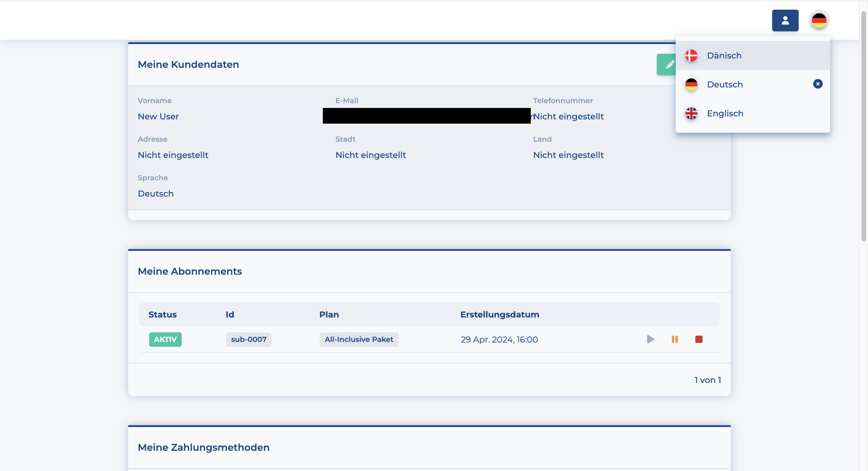
Task: Click the Sprache value Deutsch
Action: tap(156, 194)
